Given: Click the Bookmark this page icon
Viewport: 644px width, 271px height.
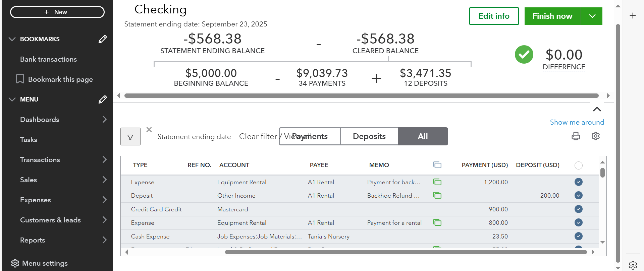Looking at the screenshot, I should click(x=20, y=79).
